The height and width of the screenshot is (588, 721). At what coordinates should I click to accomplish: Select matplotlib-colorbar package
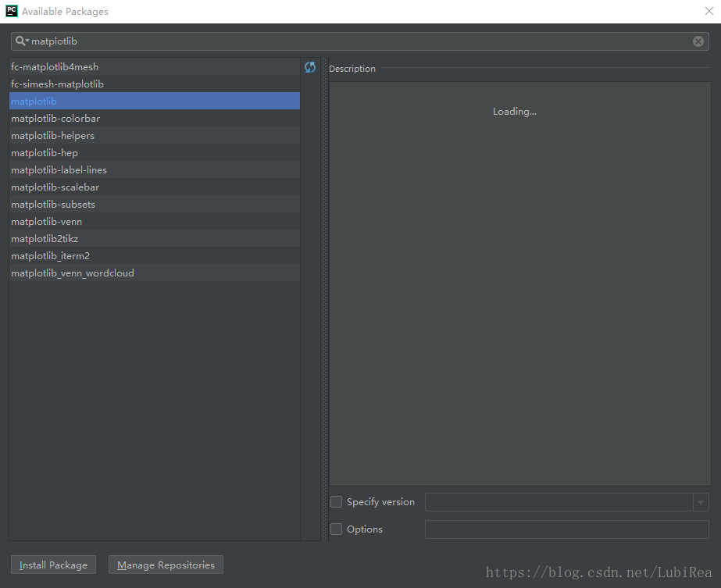click(155, 118)
